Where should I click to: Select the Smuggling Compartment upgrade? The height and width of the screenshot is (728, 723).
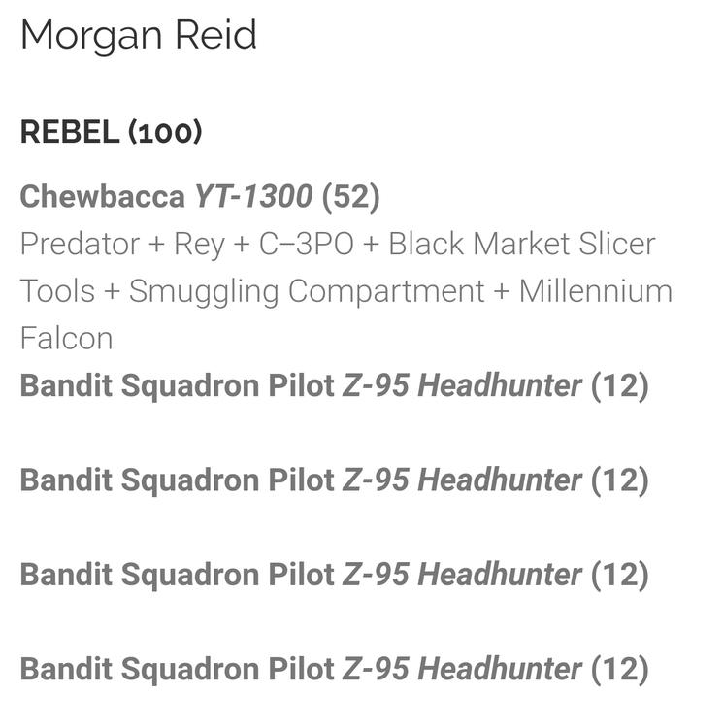click(307, 291)
